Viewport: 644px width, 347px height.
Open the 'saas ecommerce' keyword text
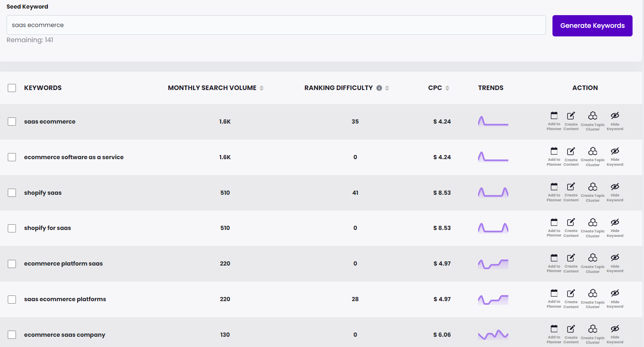pos(50,122)
